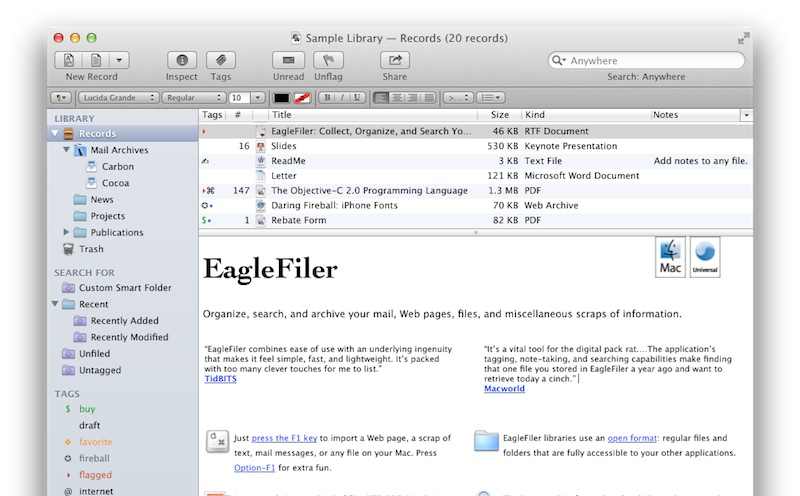
Task: Toggle bold text formatting
Action: tap(327, 97)
